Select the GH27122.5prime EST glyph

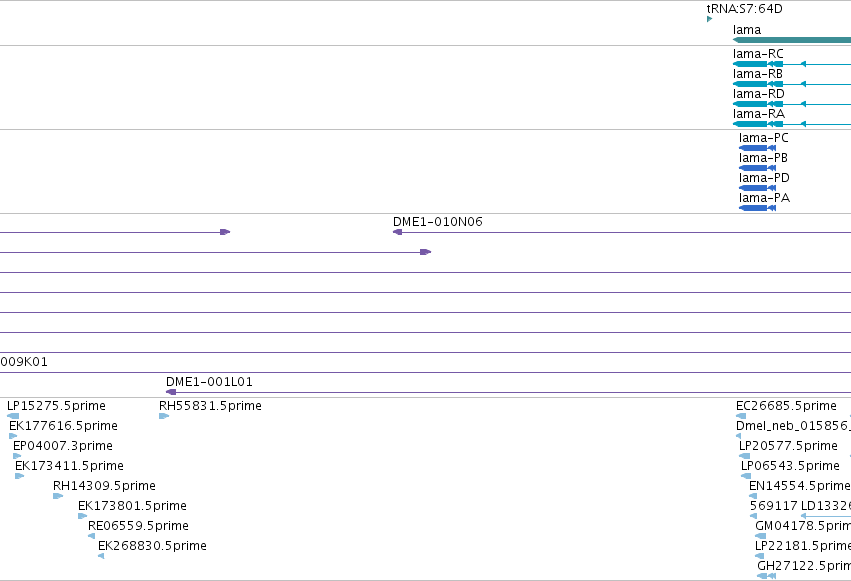coord(766,576)
